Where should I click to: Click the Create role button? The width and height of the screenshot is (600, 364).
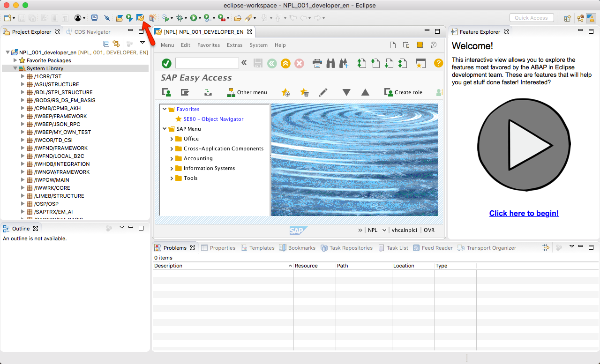pos(403,92)
